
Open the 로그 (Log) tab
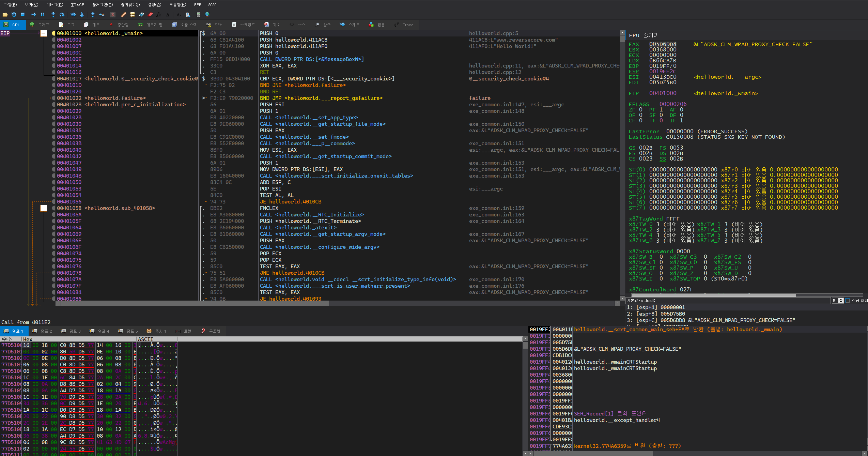(67, 25)
